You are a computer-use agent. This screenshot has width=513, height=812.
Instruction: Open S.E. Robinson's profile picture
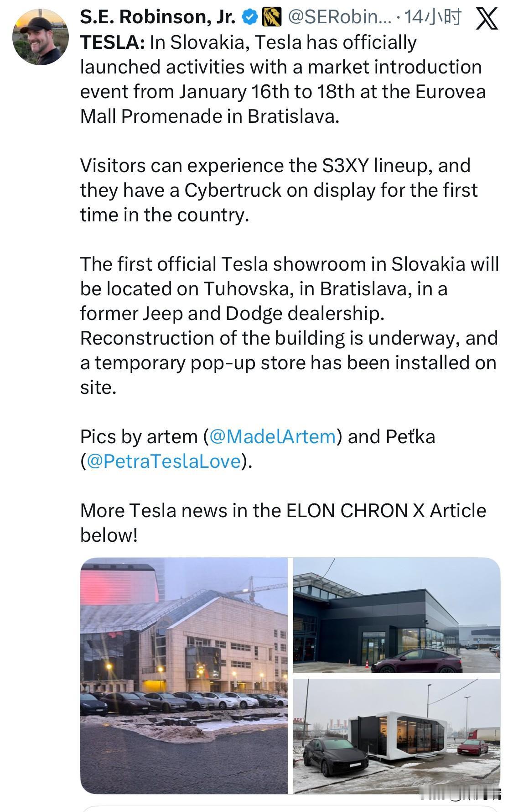pyautogui.click(x=40, y=37)
